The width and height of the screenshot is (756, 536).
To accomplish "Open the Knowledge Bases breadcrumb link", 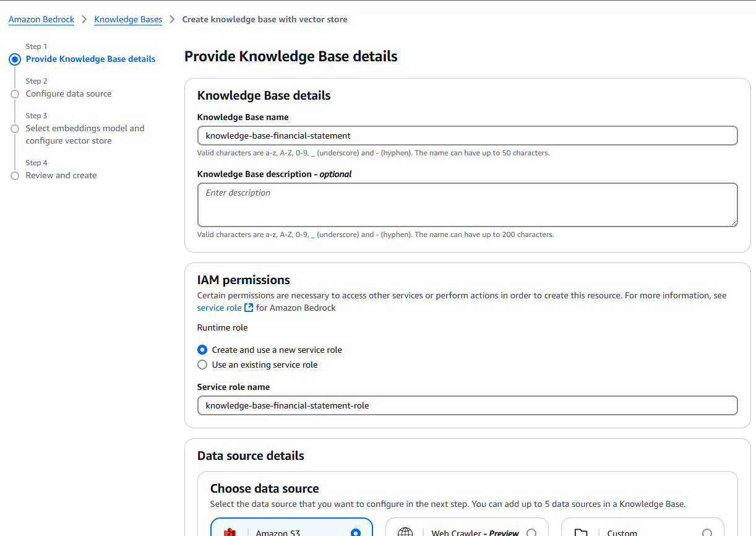I will pos(128,19).
